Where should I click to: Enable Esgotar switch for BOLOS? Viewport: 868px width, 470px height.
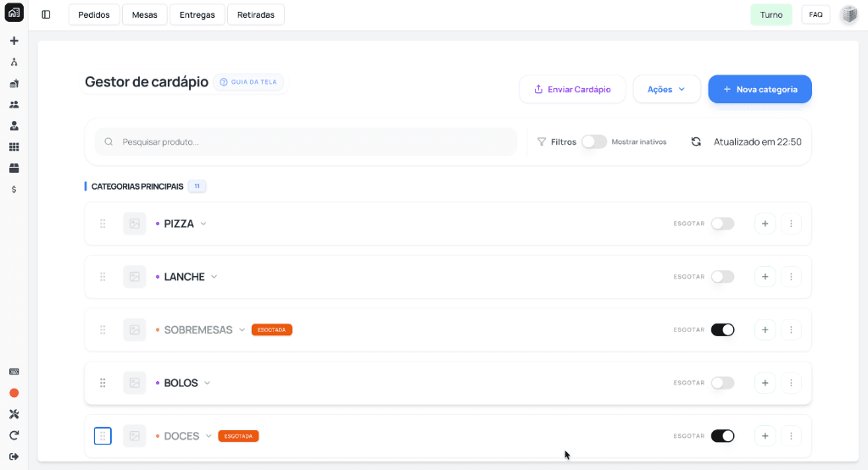722,383
